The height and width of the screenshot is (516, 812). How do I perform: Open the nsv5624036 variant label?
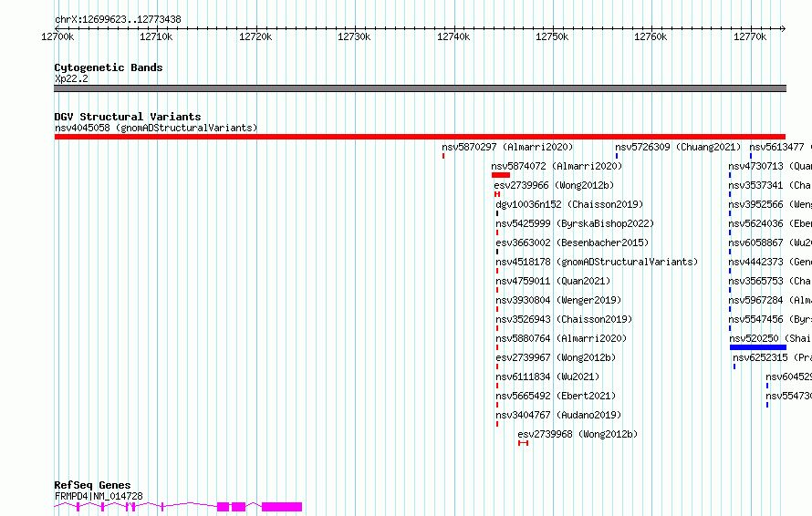point(770,223)
